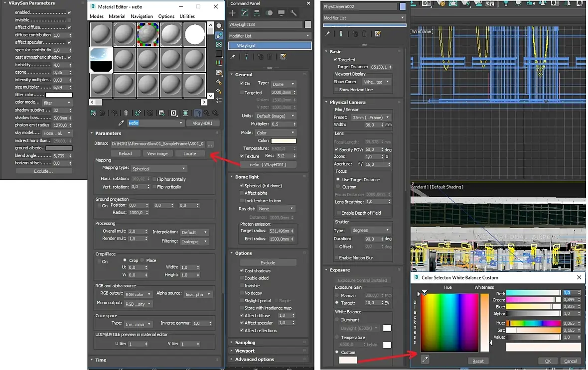This screenshot has width=588, height=370.
Task: Click the Hierarchy tab icon in Command Panel
Action: click(x=257, y=13)
